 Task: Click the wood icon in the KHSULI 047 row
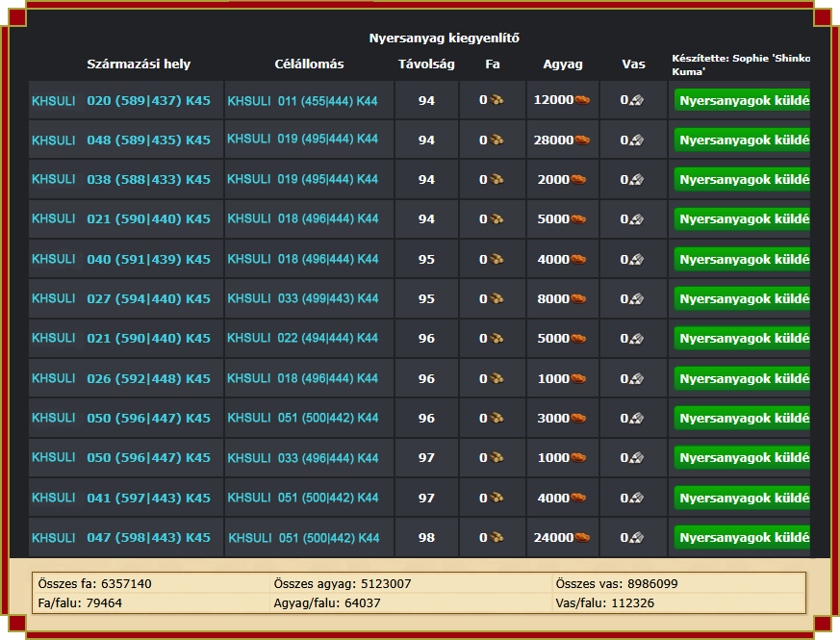496,538
